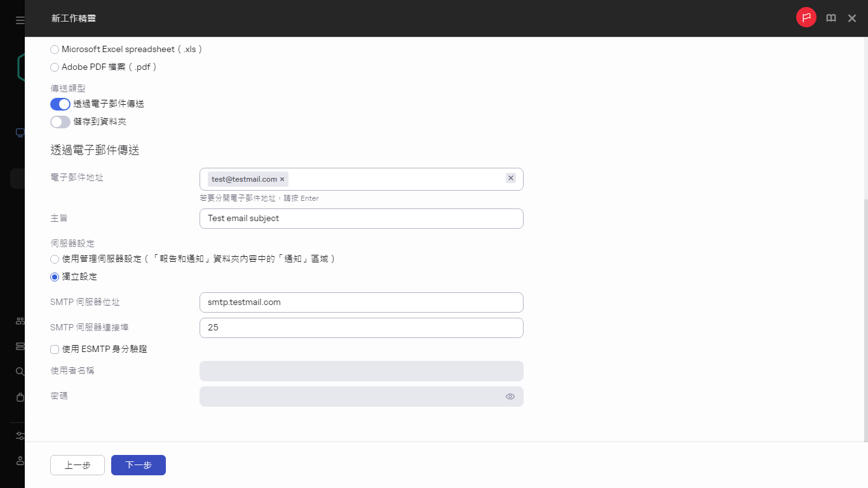The image size is (868, 488).
Task: Click the 下一步 button
Action: tap(138, 464)
